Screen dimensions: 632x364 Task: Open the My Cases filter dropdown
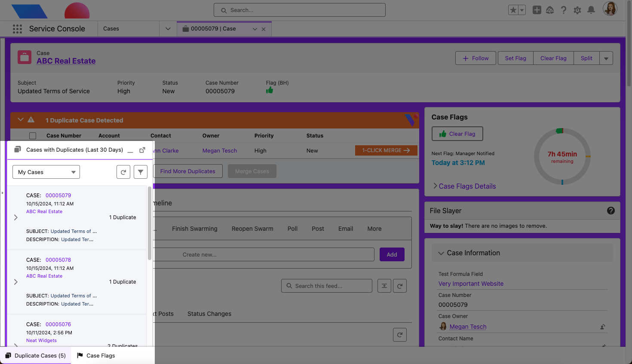(x=46, y=172)
